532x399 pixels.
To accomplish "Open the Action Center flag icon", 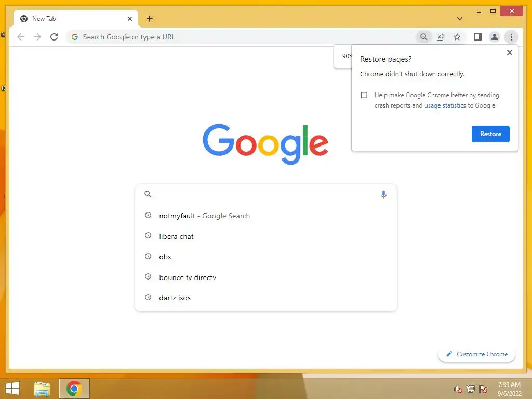I will point(483,389).
